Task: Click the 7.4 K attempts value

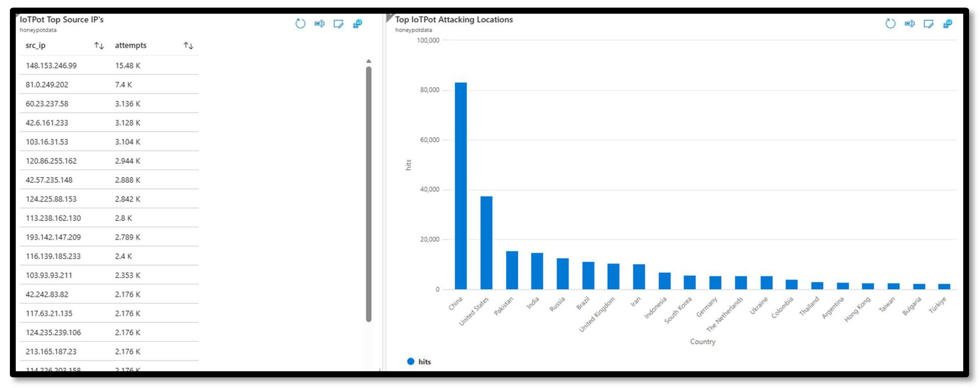Action: coord(123,84)
